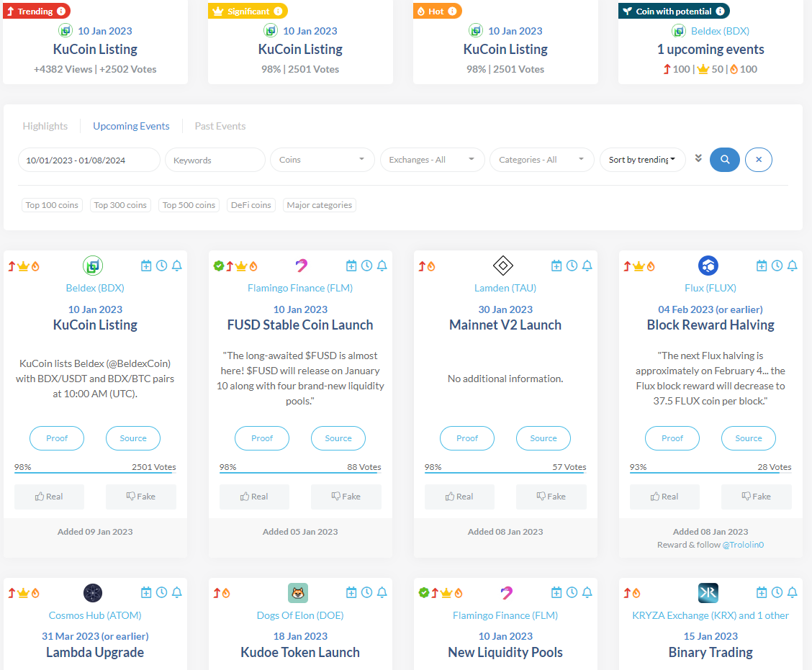Click clock icon on Dogs Of Elon card
This screenshot has width=812, height=670.
tap(366, 592)
